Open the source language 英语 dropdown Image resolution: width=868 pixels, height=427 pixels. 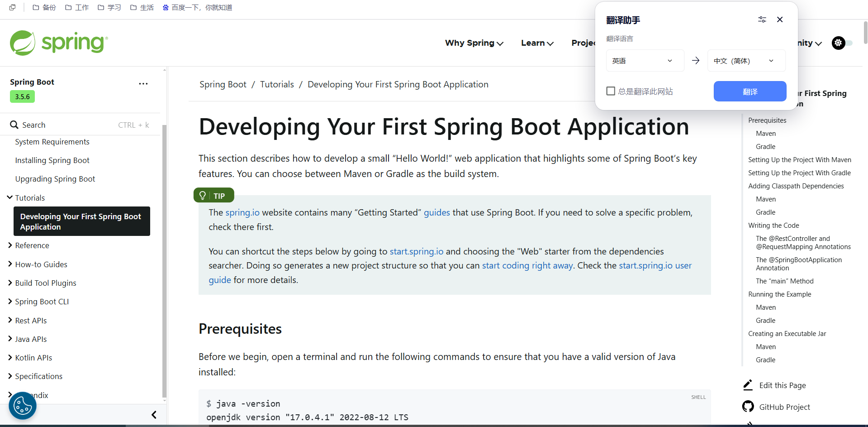tap(645, 61)
